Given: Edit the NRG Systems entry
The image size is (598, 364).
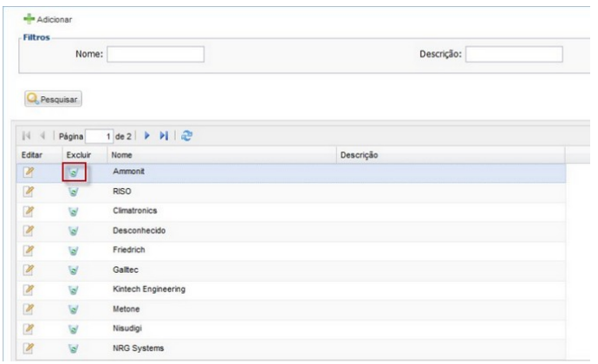Looking at the screenshot, I should click(29, 349).
